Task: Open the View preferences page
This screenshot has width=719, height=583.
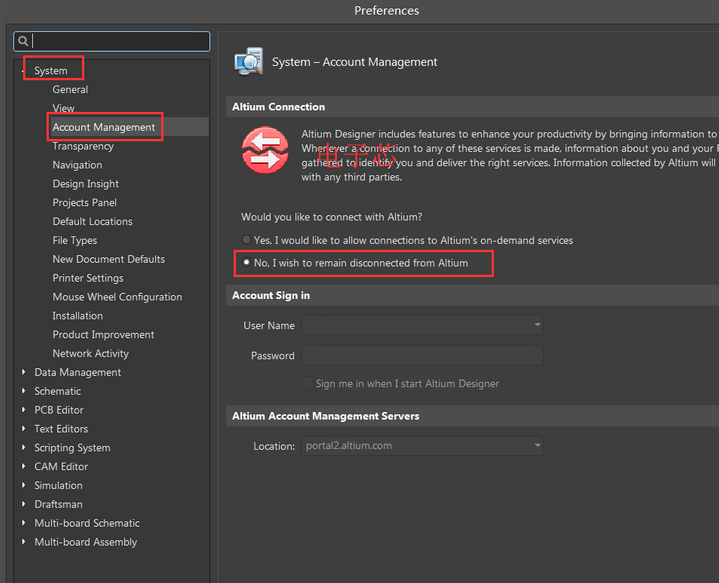Action: tap(63, 108)
